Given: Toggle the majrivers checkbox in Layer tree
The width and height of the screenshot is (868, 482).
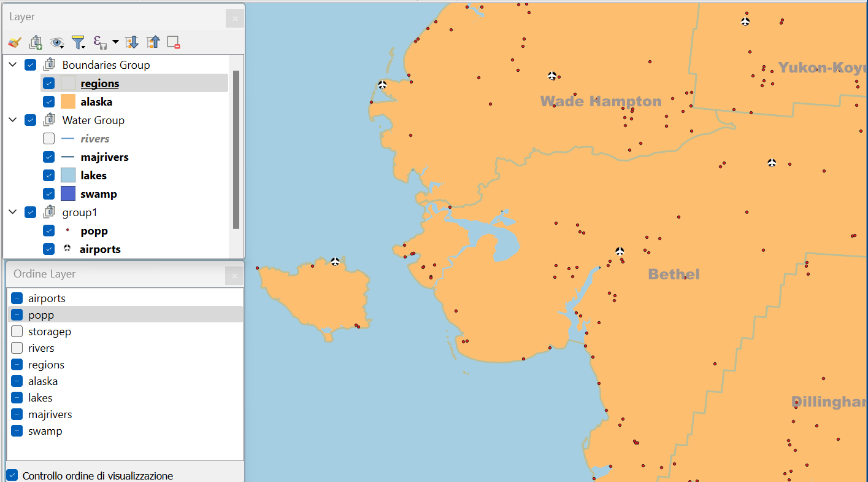Looking at the screenshot, I should [49, 157].
